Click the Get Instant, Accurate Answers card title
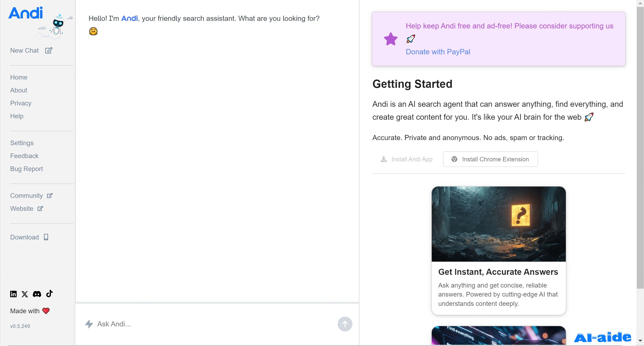Viewport: 644px width, 346px height. point(498,272)
